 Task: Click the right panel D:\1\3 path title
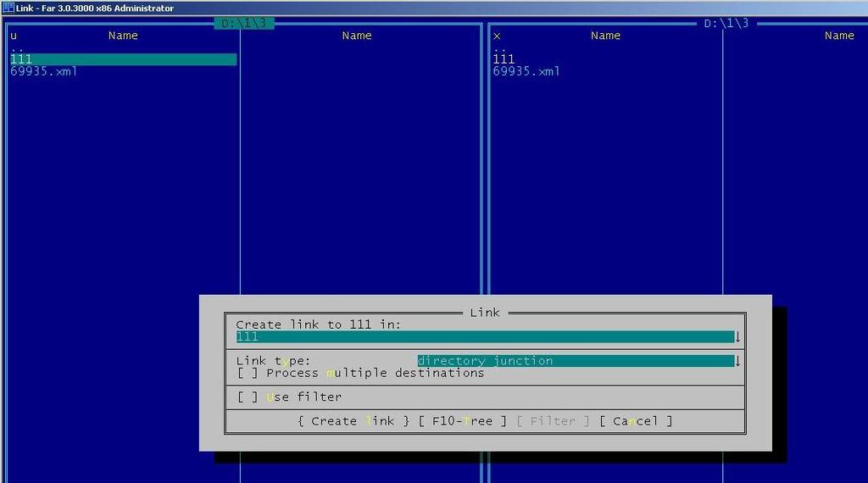[726, 23]
